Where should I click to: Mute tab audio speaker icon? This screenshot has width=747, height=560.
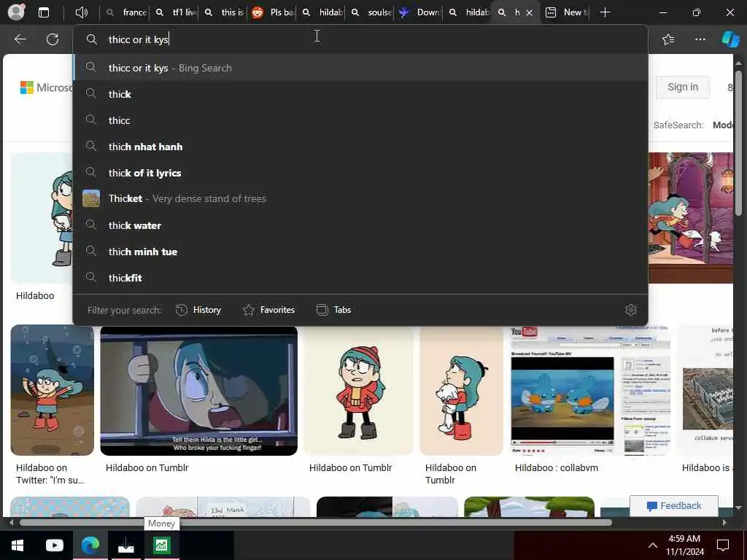coord(82,12)
